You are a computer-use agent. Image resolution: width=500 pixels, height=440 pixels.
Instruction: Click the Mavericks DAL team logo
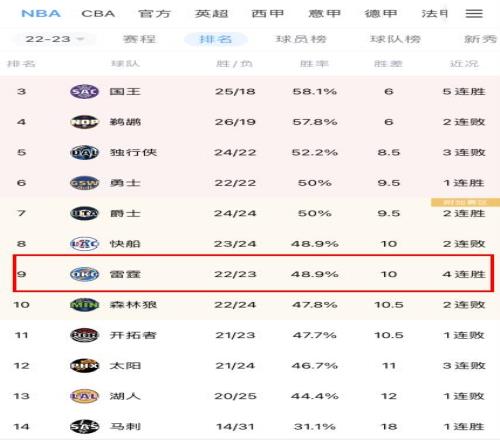pos(85,152)
